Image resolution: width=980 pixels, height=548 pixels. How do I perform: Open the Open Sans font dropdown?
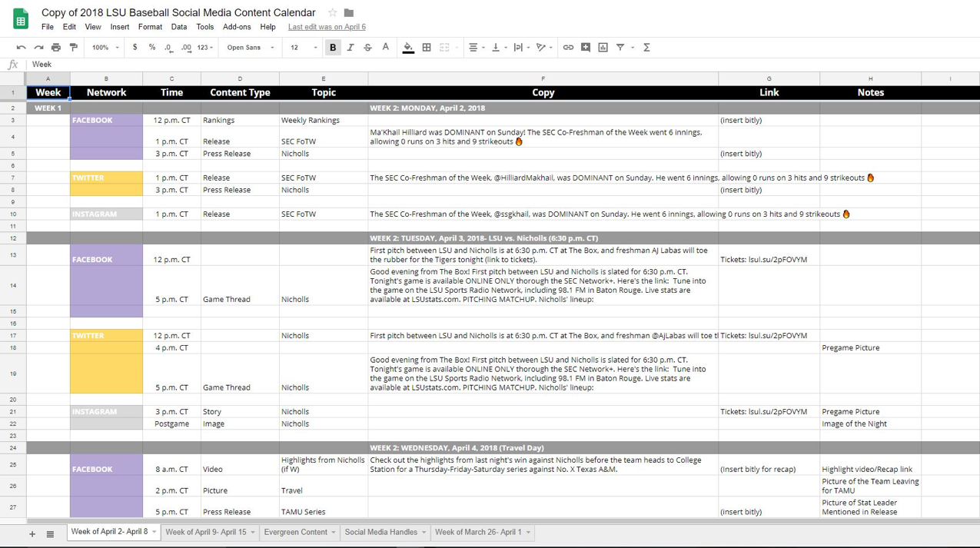[x=250, y=48]
